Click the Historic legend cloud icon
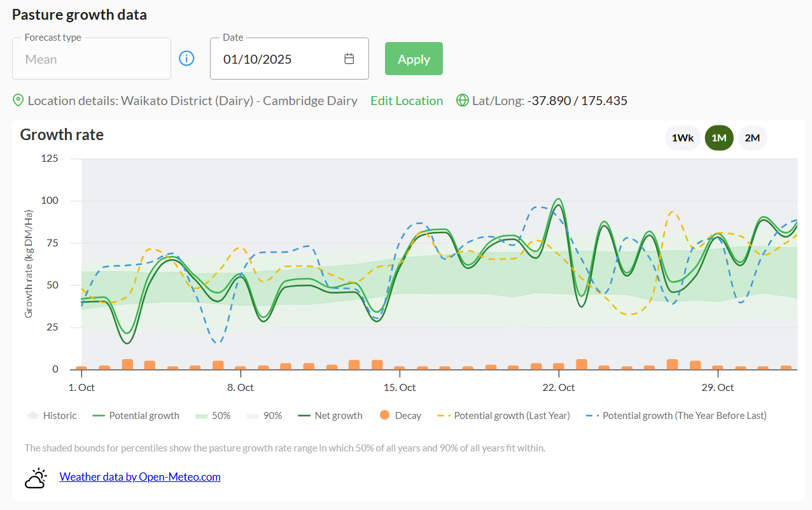This screenshot has height=510, width=812. click(32, 415)
